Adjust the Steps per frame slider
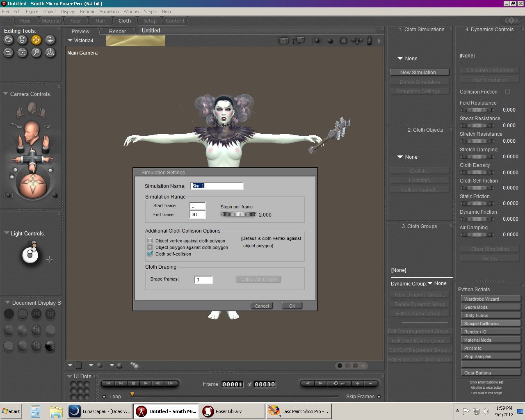The height and width of the screenshot is (420, 525). pyautogui.click(x=238, y=215)
